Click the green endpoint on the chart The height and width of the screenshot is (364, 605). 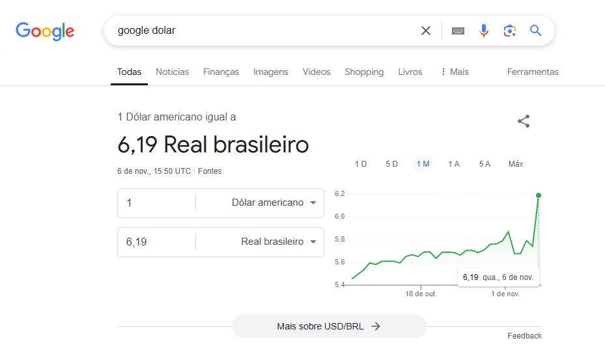(x=539, y=195)
